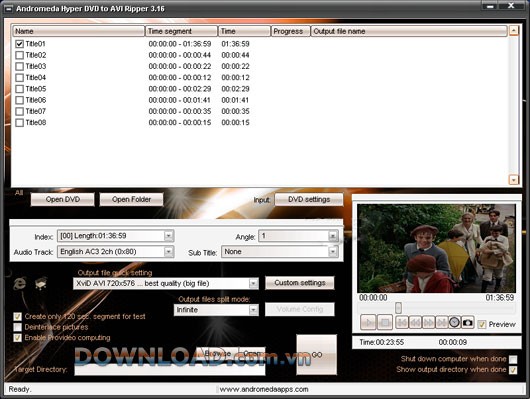Click the Time segment column header
530x399 pixels.
pos(182,31)
